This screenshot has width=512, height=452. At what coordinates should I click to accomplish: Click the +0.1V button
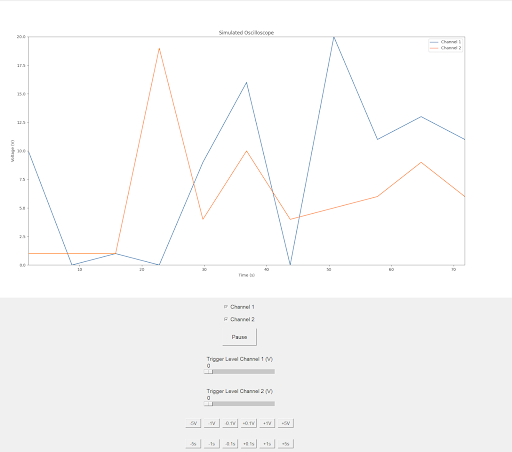[249, 423]
